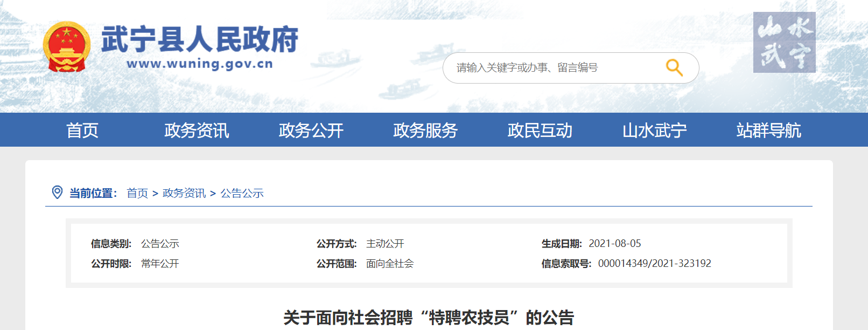This screenshot has width=868, height=330.
Task: Open the 政务资讯 navigation tab
Action: tap(197, 130)
